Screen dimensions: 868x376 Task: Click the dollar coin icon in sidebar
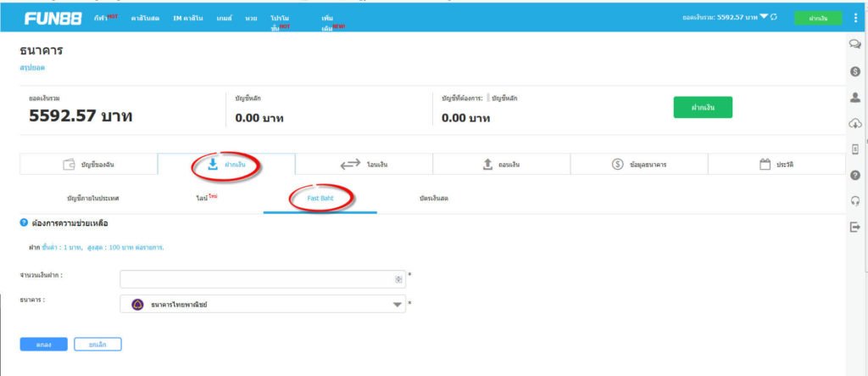point(854,71)
